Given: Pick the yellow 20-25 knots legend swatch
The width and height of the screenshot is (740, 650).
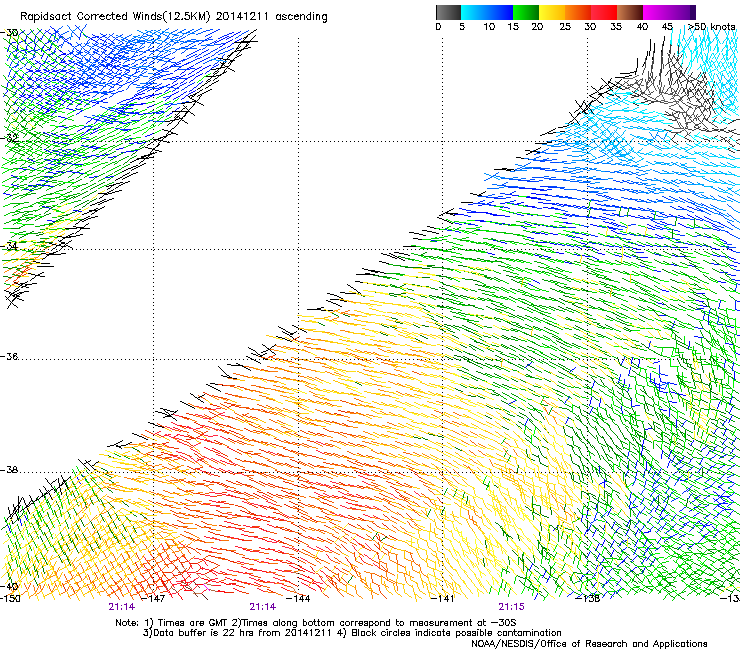Looking at the screenshot, I should point(552,12).
